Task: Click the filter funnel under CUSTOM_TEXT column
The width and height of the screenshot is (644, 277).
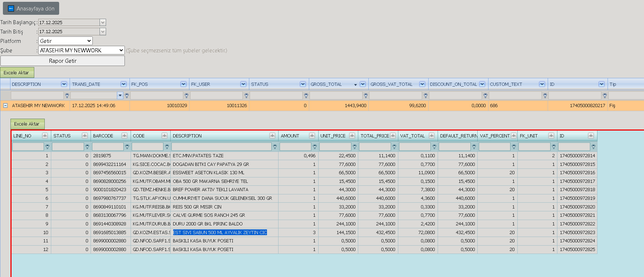Action: (545, 96)
